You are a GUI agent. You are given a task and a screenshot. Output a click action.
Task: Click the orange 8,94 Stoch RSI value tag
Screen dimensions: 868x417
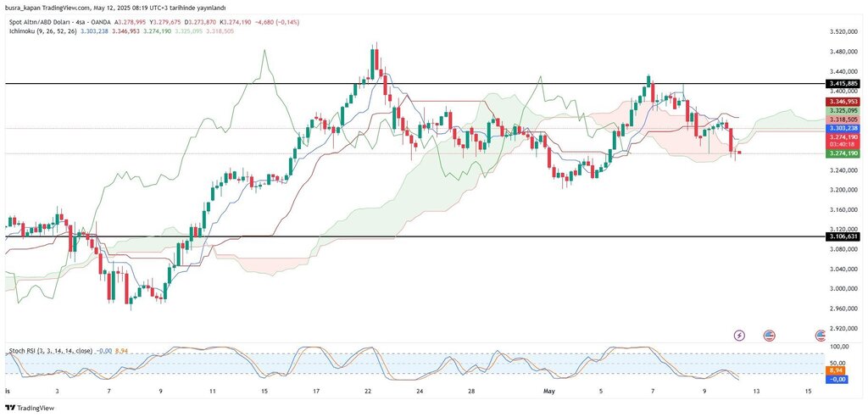835,371
